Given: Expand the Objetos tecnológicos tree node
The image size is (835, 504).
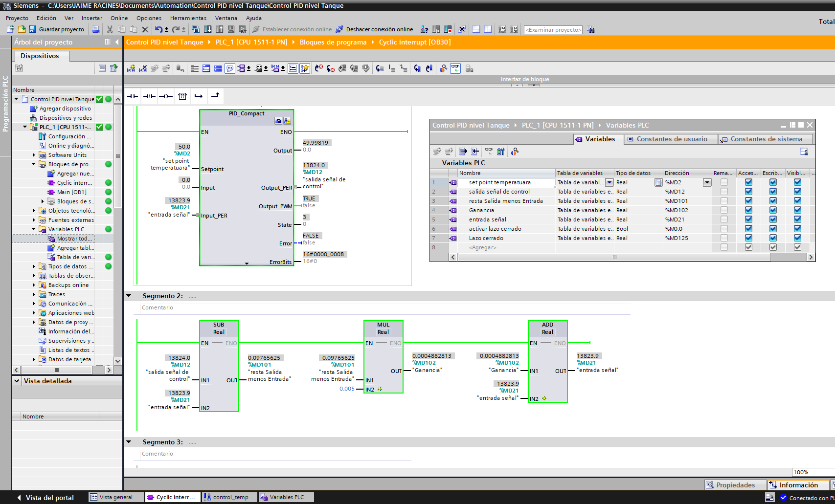Looking at the screenshot, I should 34,211.
